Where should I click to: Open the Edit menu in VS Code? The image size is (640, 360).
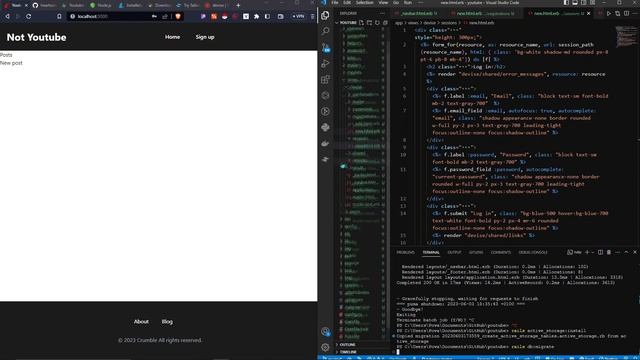coord(347,2)
